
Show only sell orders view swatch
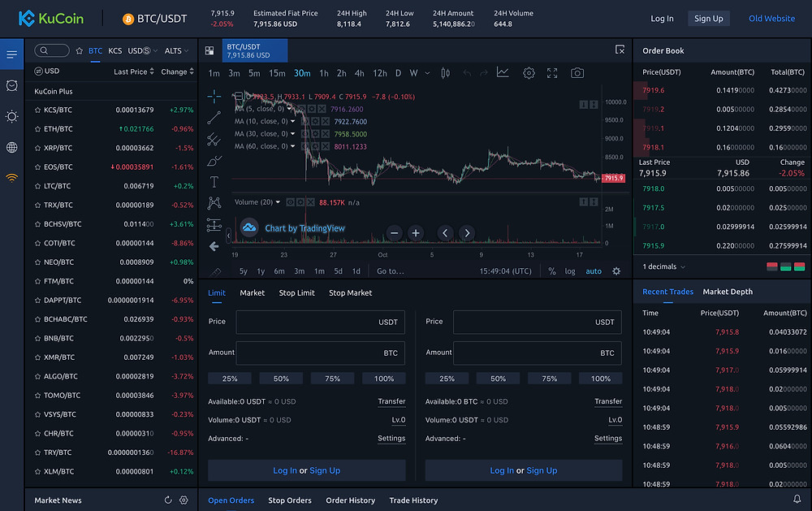(x=771, y=267)
